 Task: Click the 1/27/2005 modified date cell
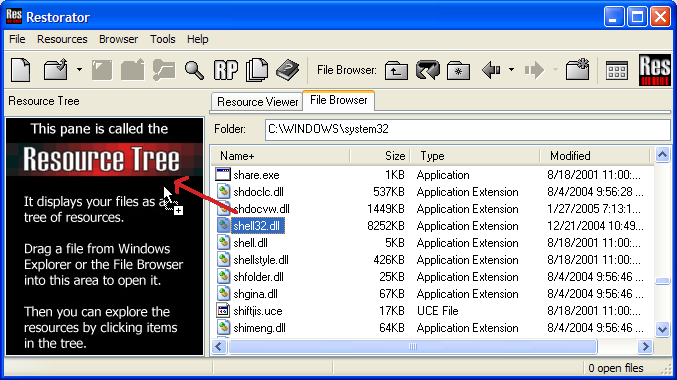pos(594,209)
